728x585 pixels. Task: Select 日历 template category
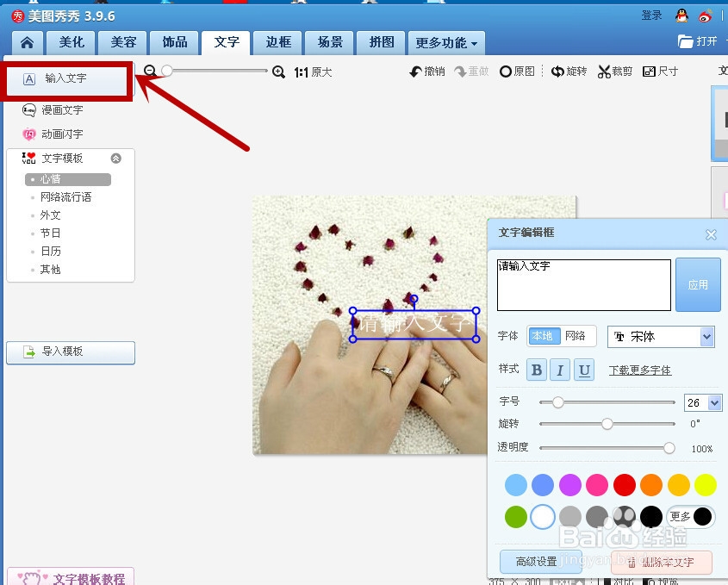coord(50,252)
